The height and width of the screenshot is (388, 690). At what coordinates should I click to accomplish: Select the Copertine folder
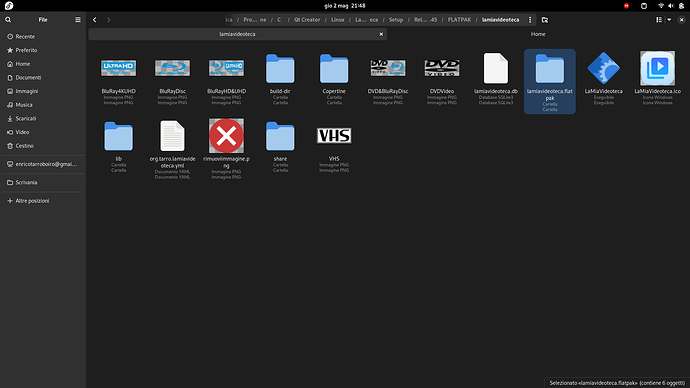(x=334, y=78)
